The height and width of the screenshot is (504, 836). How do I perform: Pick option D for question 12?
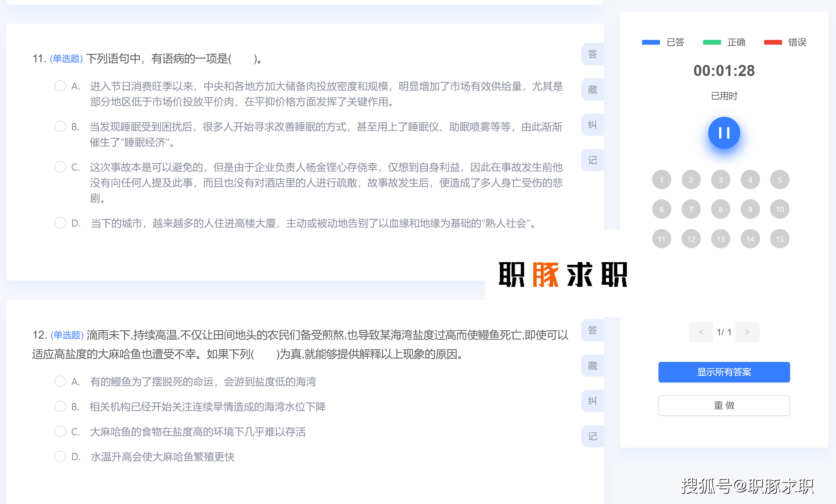coord(60,457)
